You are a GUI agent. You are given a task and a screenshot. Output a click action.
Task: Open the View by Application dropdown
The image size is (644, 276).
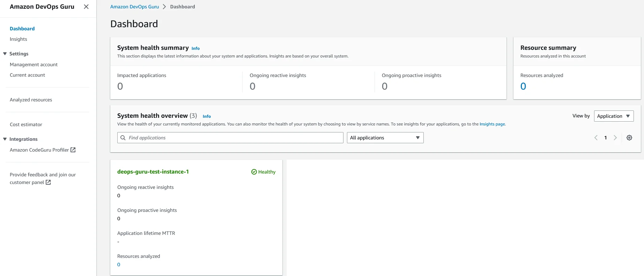point(614,116)
